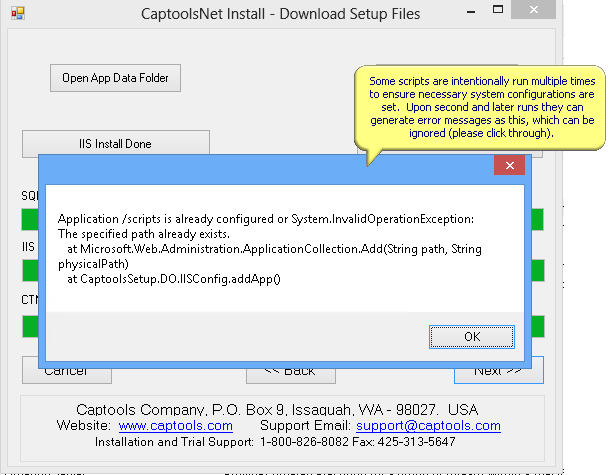The width and height of the screenshot is (612, 475).
Task: Click the Cancel button behind dialog
Action: (67, 376)
